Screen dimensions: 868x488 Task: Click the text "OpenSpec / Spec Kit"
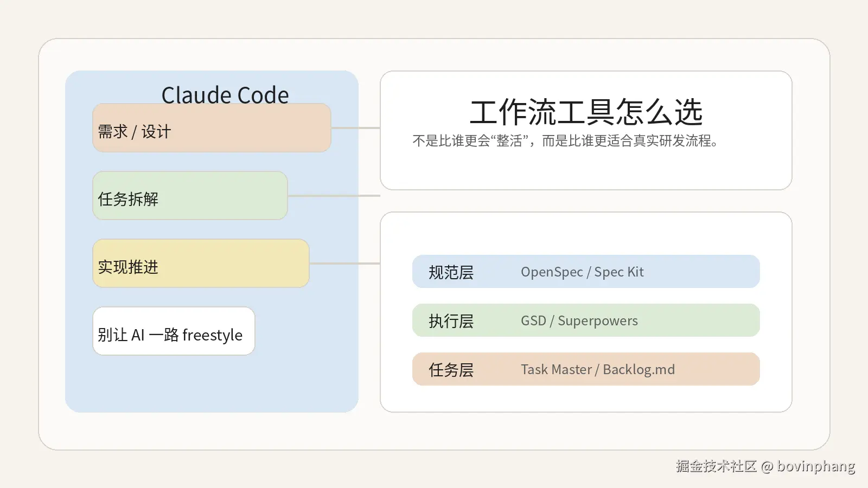coord(582,272)
